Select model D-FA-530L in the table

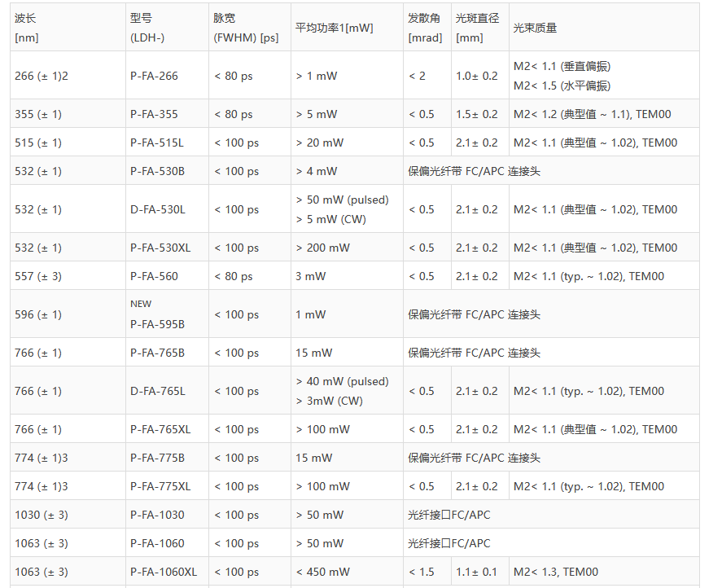[x=158, y=209]
